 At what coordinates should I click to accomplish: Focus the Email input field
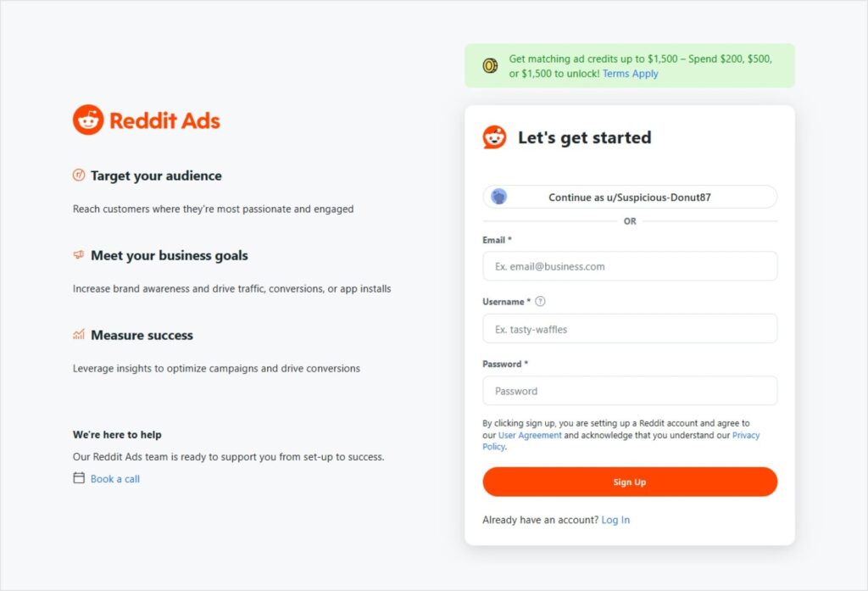click(630, 266)
